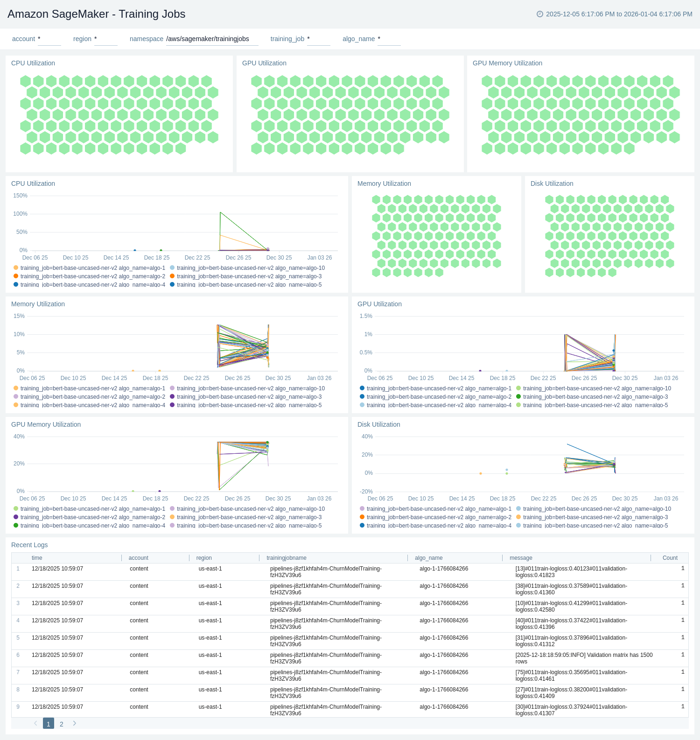Open the dashboard time range selector text

[619, 14]
